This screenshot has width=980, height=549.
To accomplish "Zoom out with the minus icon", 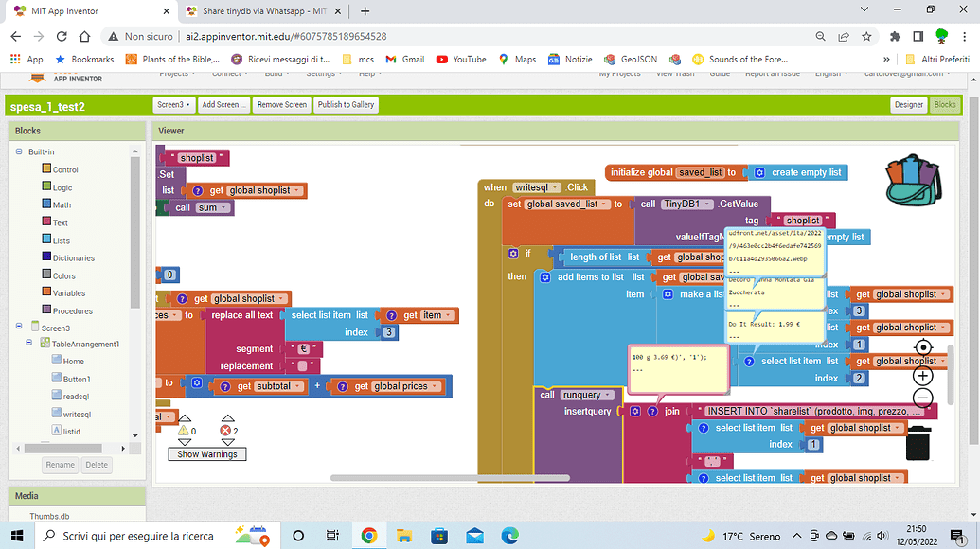I will (x=922, y=398).
